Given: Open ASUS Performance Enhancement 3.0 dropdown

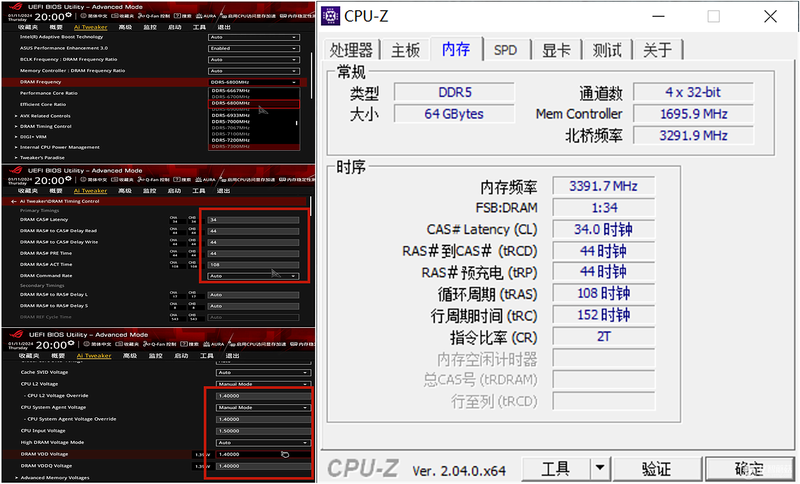Looking at the screenshot, I should 254,48.
